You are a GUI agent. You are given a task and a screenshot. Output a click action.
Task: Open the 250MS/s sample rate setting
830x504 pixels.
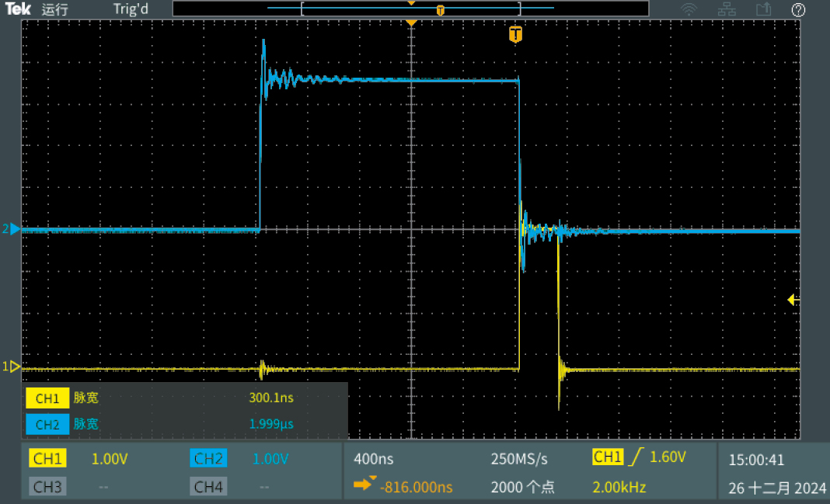520,459
